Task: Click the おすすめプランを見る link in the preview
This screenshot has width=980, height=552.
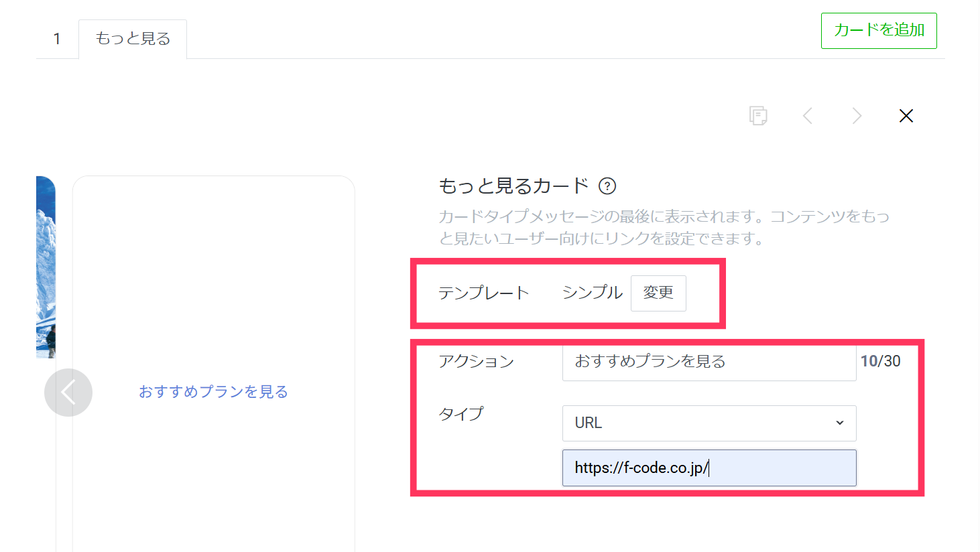Action: (213, 392)
